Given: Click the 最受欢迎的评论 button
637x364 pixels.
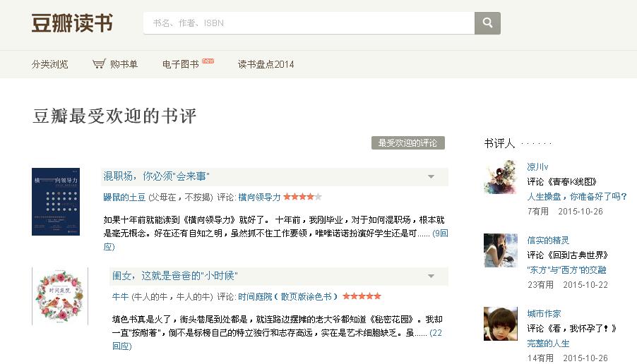Looking at the screenshot, I should point(408,142).
